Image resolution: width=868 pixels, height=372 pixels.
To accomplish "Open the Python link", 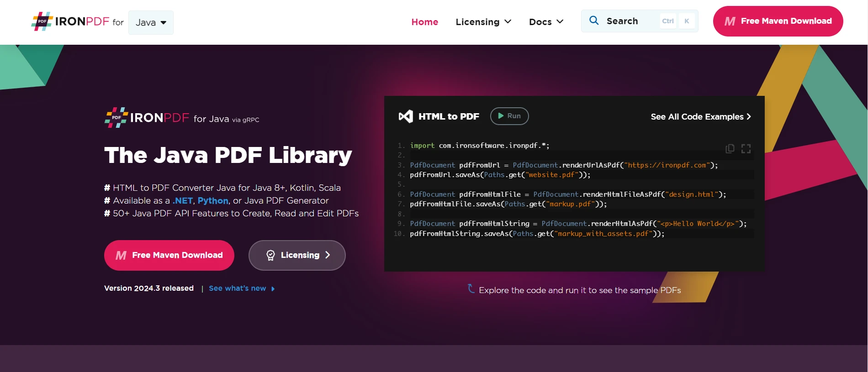I will point(213,201).
